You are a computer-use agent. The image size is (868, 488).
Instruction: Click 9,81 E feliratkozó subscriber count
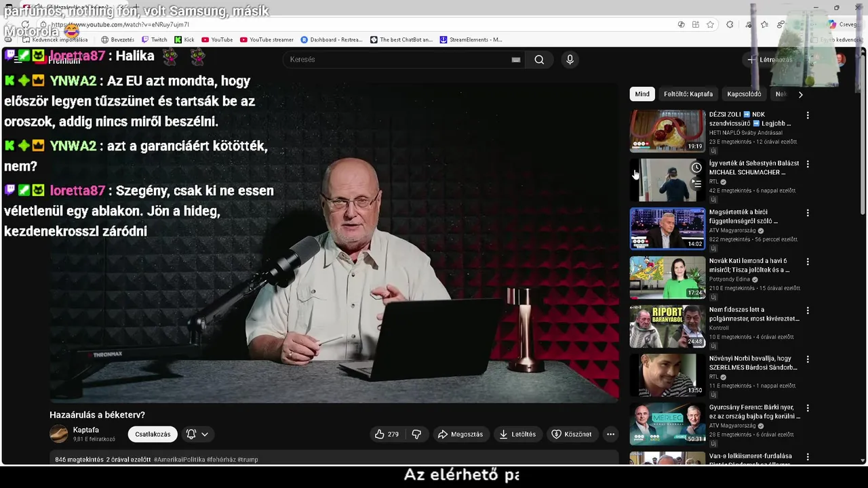pos(94,439)
